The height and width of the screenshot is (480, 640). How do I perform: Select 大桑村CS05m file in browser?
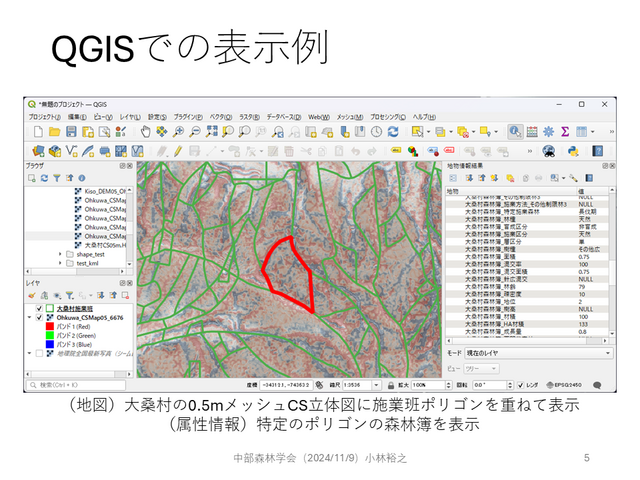[x=101, y=245]
